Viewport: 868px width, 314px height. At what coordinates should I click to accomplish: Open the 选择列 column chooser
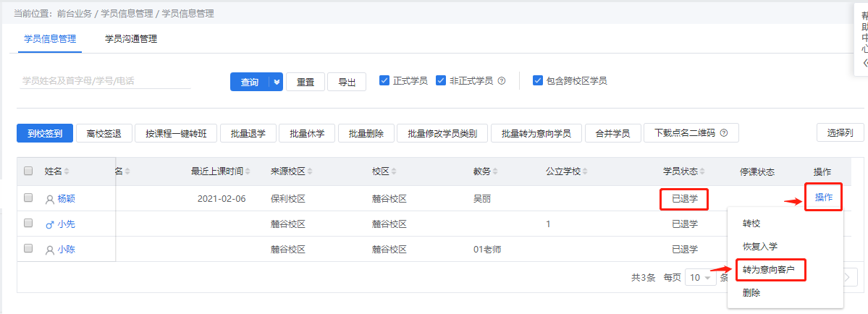840,133
